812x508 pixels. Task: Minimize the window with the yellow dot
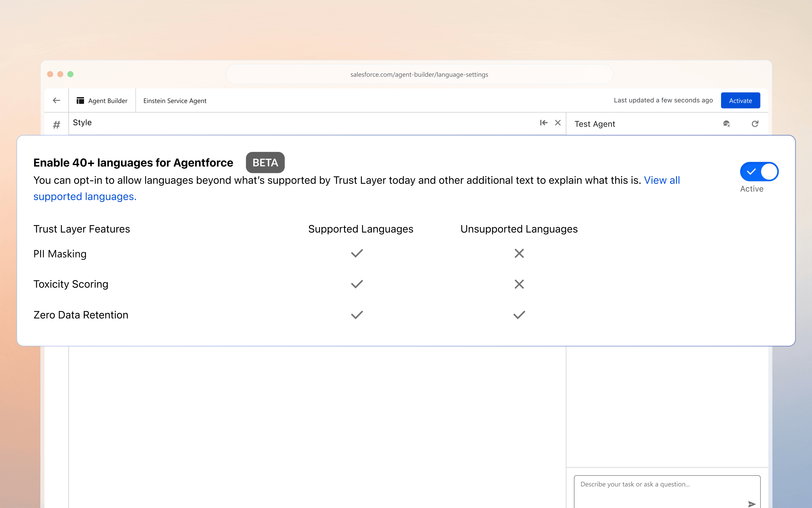click(60, 74)
